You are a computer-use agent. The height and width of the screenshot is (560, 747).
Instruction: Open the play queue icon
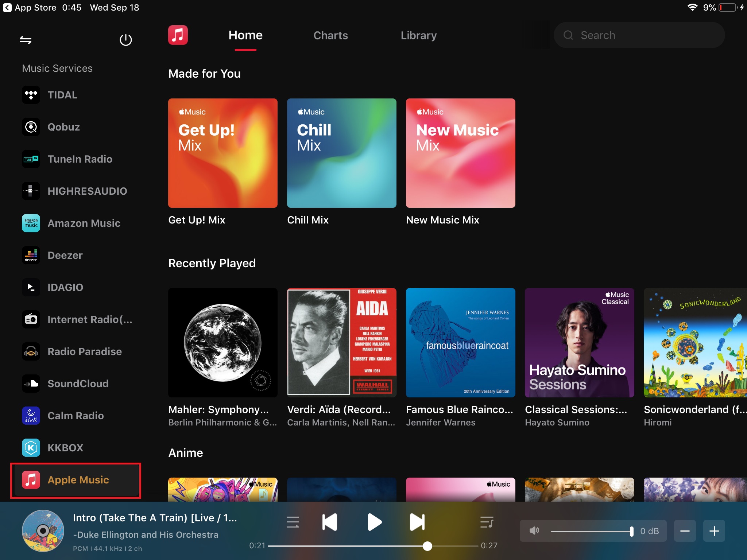(487, 522)
